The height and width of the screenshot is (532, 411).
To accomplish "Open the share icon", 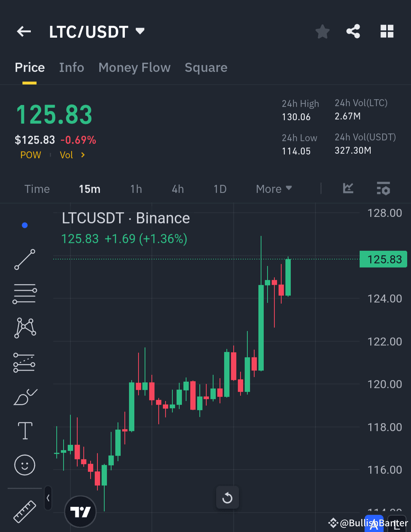I will pyautogui.click(x=353, y=32).
